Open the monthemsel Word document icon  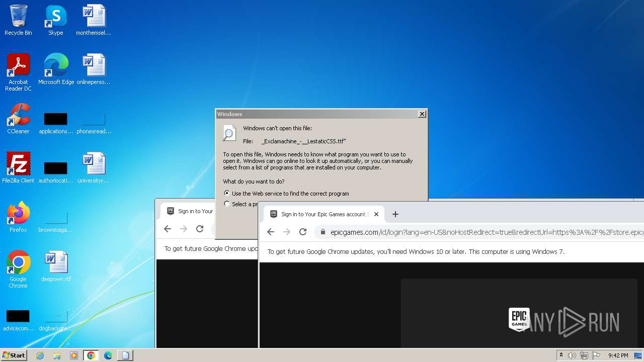[x=94, y=20]
